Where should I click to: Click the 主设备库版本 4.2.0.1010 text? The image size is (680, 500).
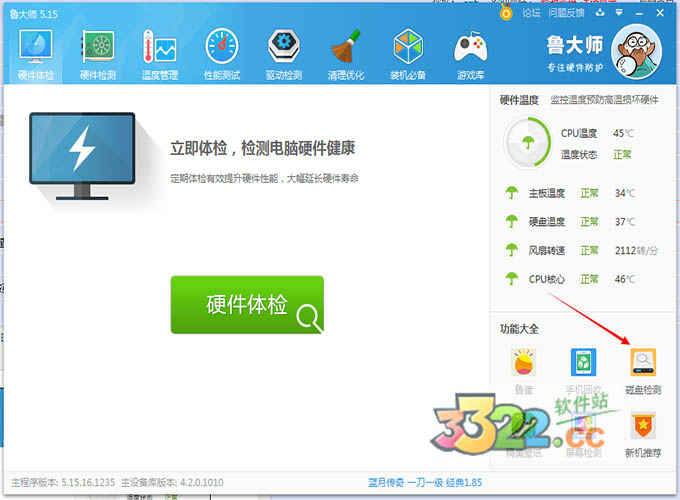point(172,482)
